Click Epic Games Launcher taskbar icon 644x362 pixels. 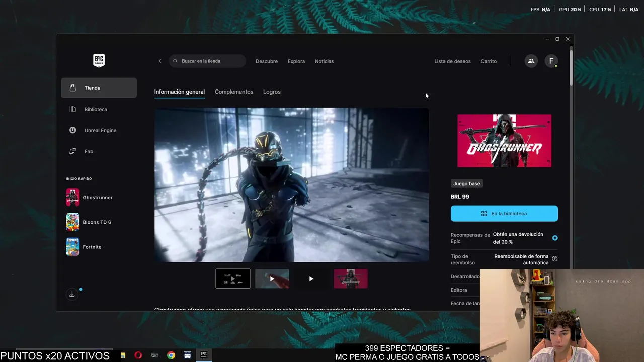204,355
